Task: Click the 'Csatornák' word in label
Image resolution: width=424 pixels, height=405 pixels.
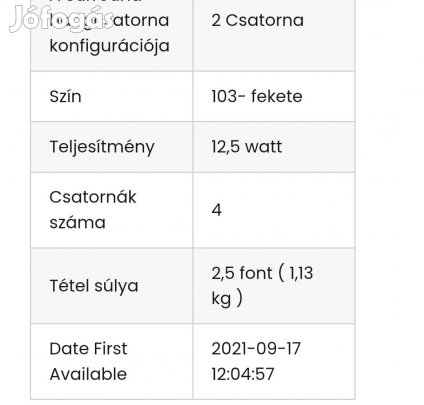Action: coord(93,197)
